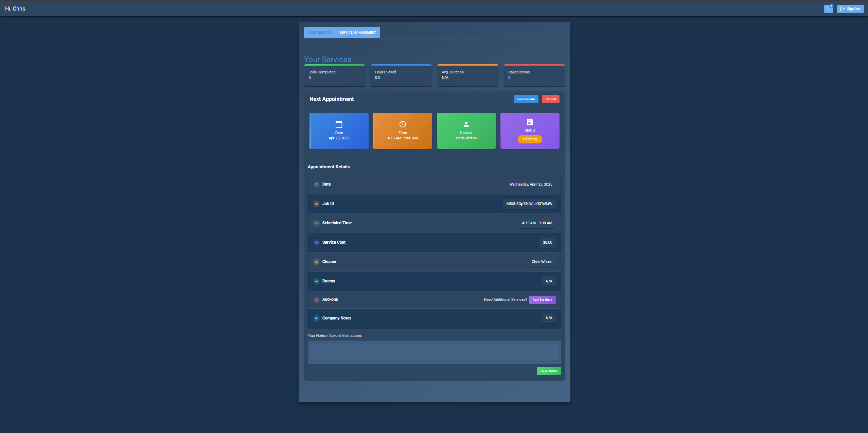Click the Job ID row icon
Image resolution: width=868 pixels, height=433 pixels.
[316, 204]
